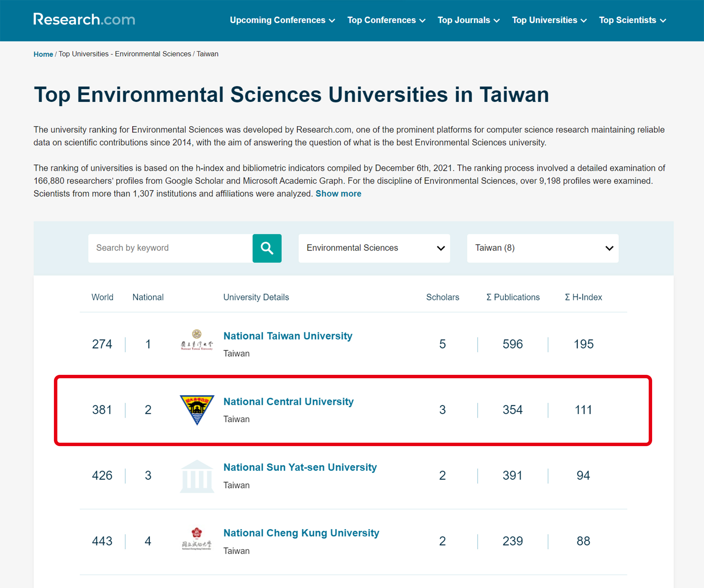Click the National Sun Yat-sen placeholder building icon
The height and width of the screenshot is (588, 704).
pos(197,476)
